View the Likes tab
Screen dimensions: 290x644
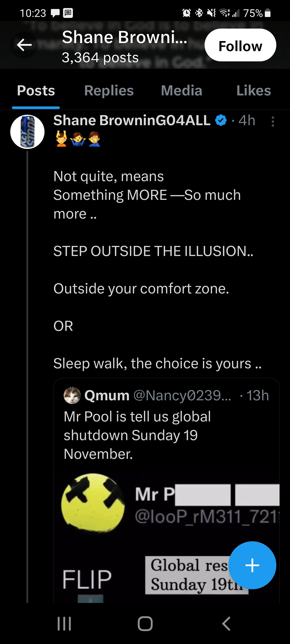pos(254,91)
